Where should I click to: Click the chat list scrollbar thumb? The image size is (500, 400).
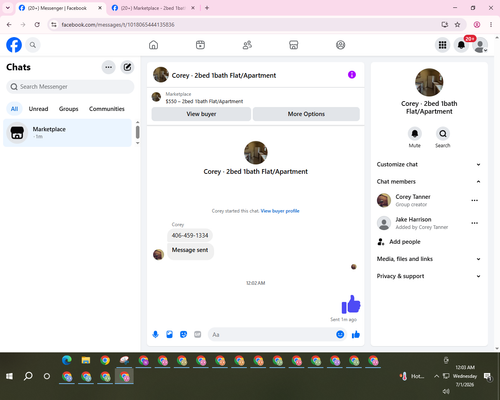point(137,132)
